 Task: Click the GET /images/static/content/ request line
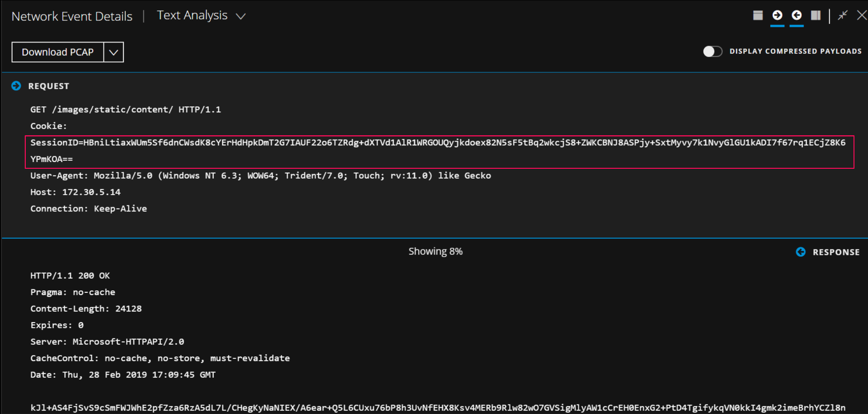[126, 109]
